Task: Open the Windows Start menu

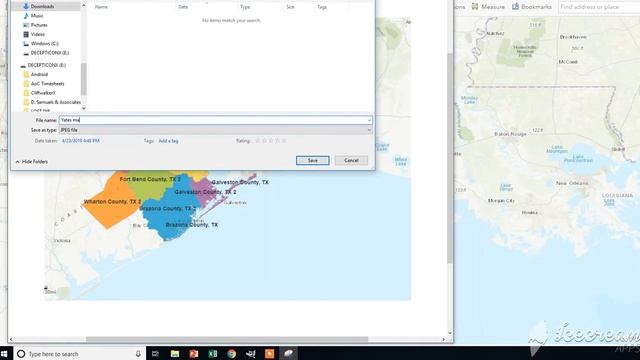Action: coord(4,354)
